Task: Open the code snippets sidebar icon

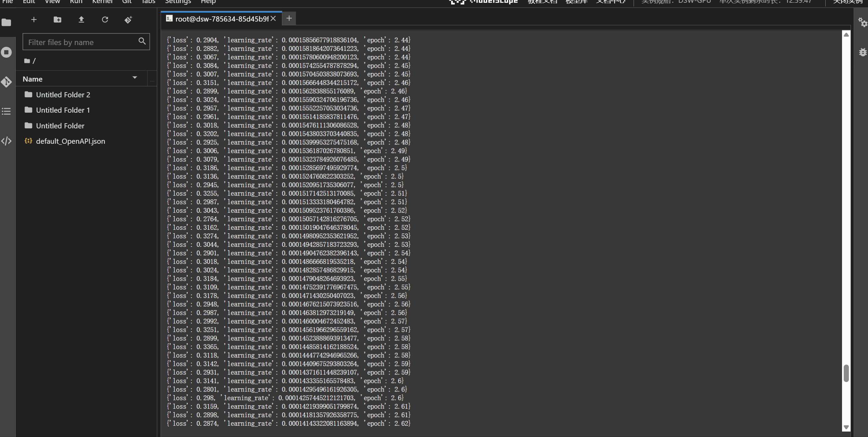Action: pos(6,141)
